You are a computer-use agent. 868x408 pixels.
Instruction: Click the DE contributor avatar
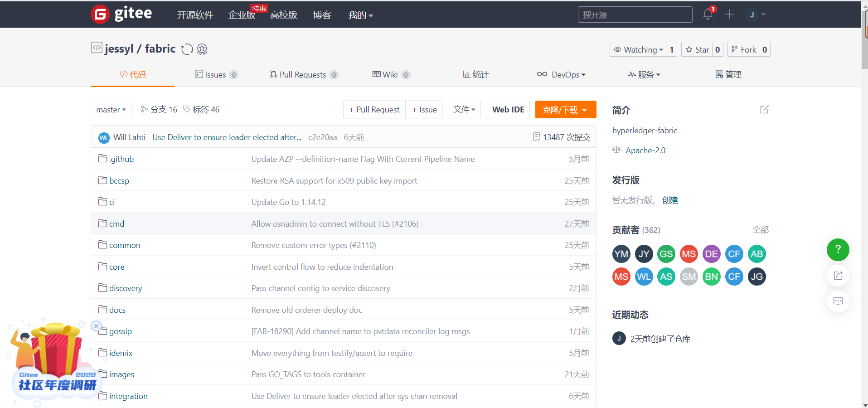pyautogui.click(x=712, y=254)
